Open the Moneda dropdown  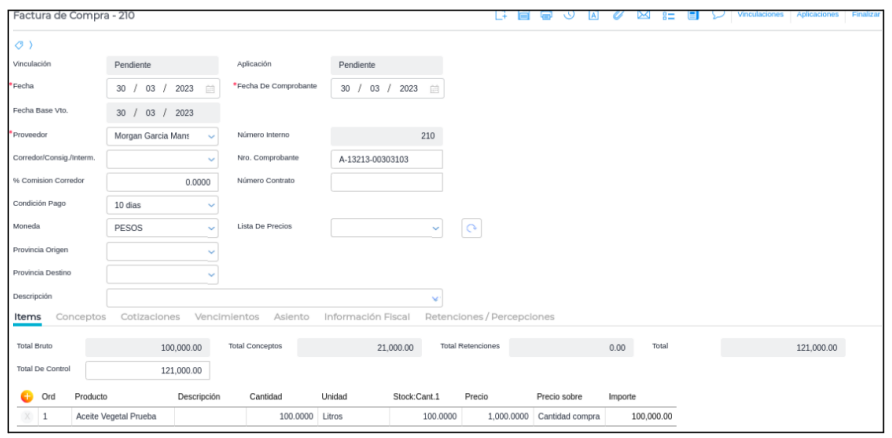click(x=212, y=228)
